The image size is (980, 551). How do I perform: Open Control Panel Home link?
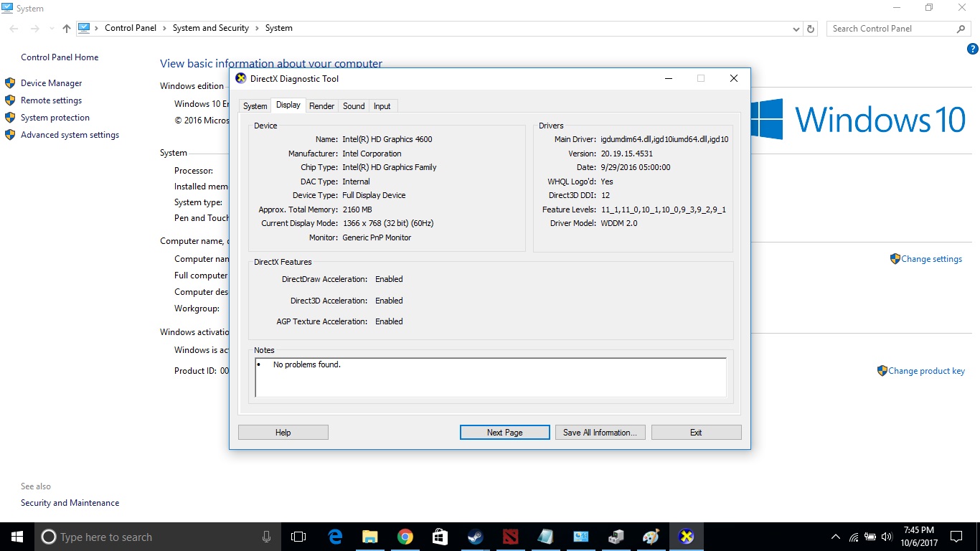pyautogui.click(x=60, y=57)
